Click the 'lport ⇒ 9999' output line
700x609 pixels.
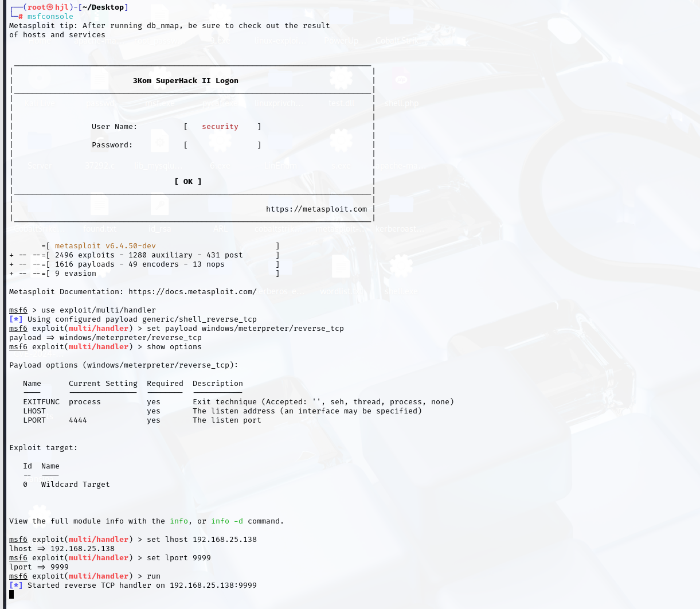pyautogui.click(x=39, y=567)
